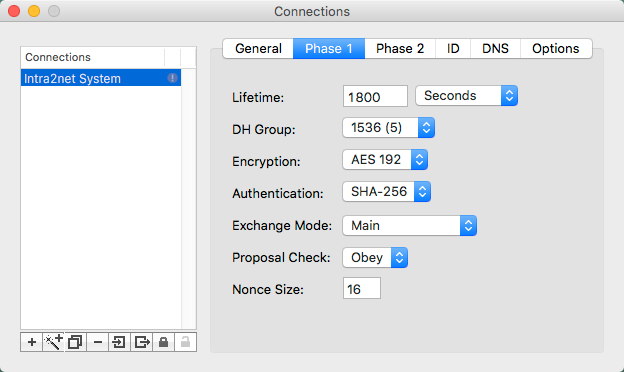The height and width of the screenshot is (372, 624).
Task: Switch to the Phase 2 tab
Action: (400, 49)
